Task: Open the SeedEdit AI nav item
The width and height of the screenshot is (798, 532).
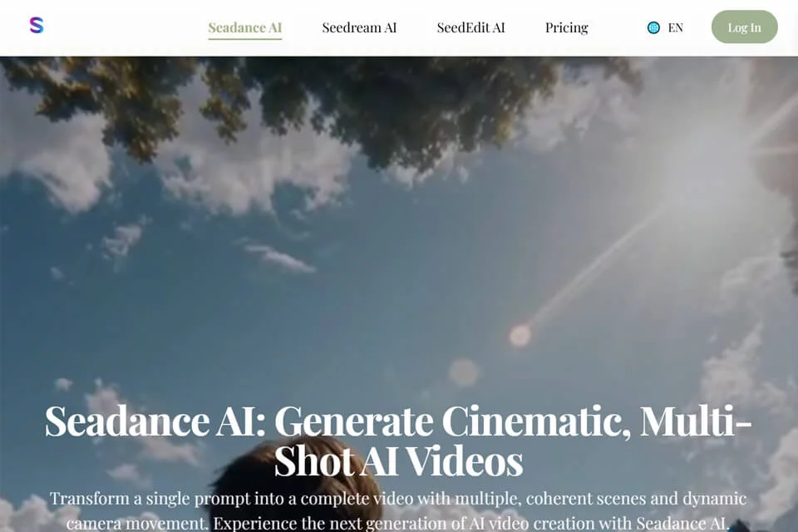Action: [x=470, y=27]
